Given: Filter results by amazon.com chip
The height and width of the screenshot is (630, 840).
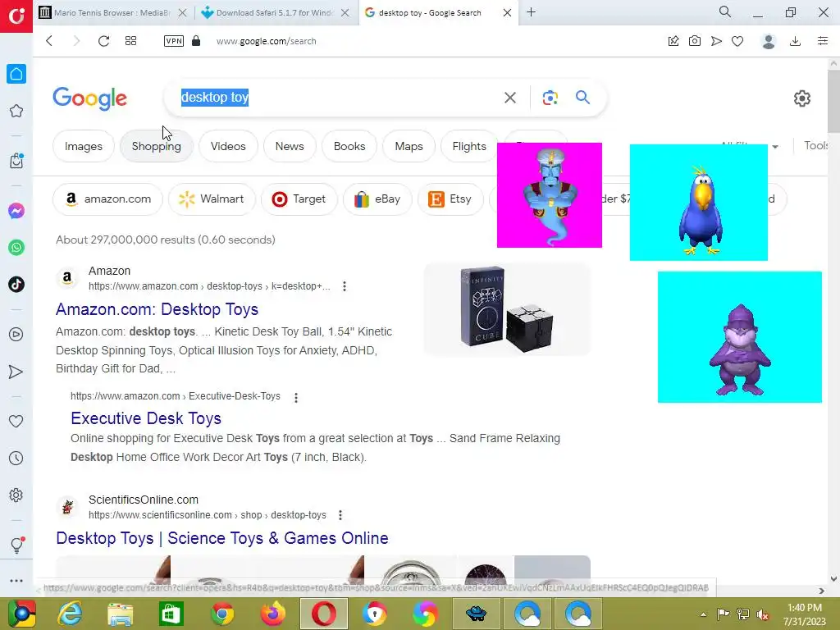Looking at the screenshot, I should pyautogui.click(x=107, y=199).
